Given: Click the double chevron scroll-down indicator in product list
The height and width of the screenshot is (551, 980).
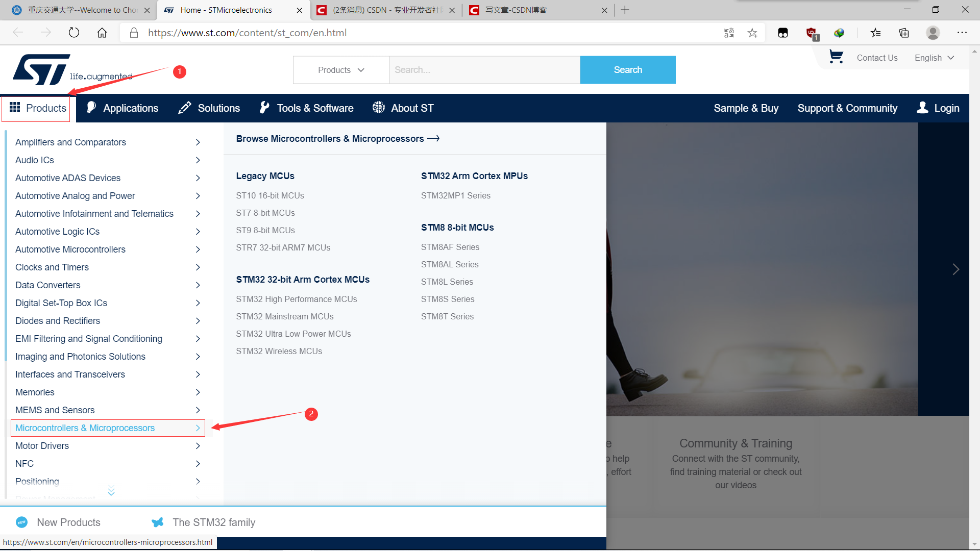Looking at the screenshot, I should 111,490.
